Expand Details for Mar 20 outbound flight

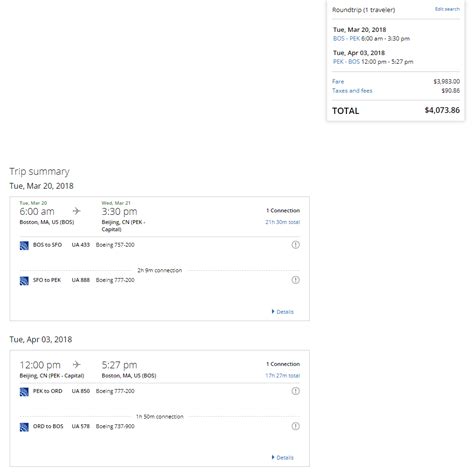283,312
